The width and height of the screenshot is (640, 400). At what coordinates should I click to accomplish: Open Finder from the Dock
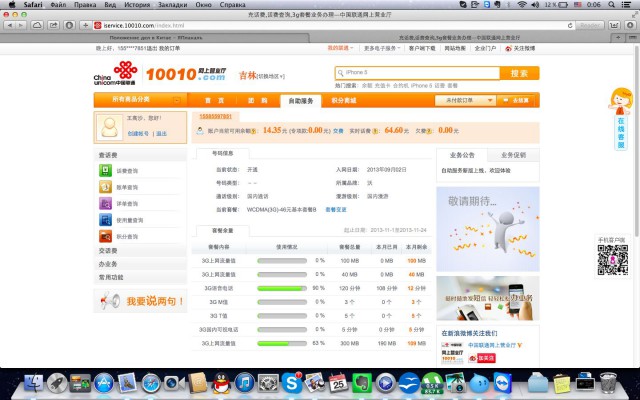pyautogui.click(x=34, y=383)
